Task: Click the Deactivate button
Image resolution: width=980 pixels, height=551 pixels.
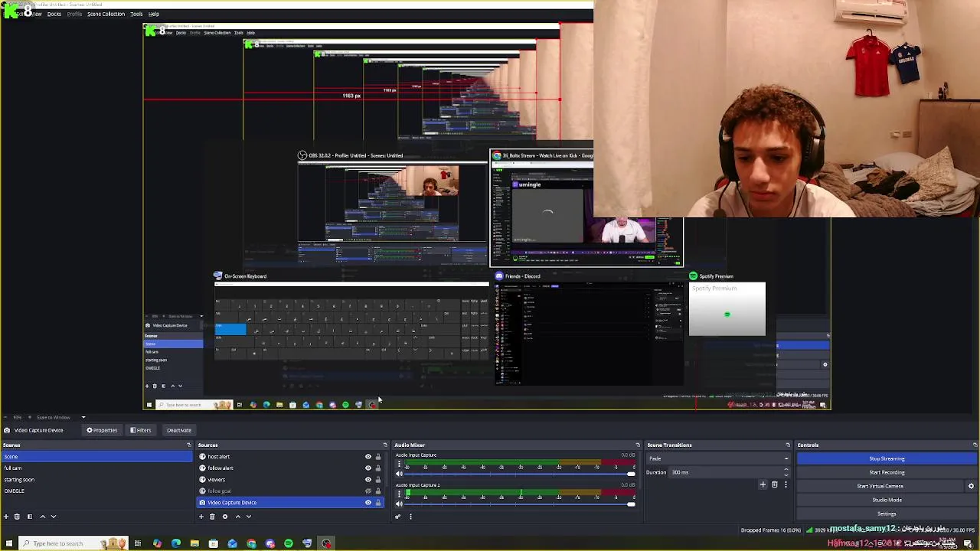Action: pos(179,430)
